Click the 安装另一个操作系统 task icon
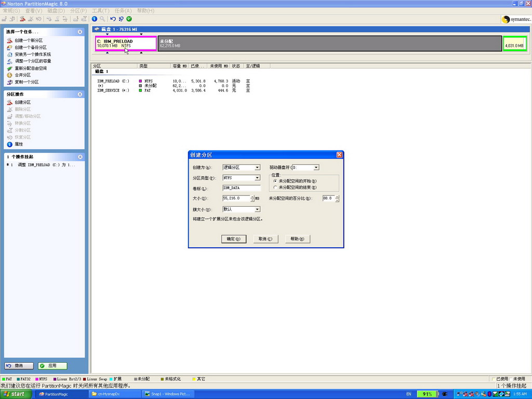Viewport: 532px width, 399px height. click(x=9, y=54)
